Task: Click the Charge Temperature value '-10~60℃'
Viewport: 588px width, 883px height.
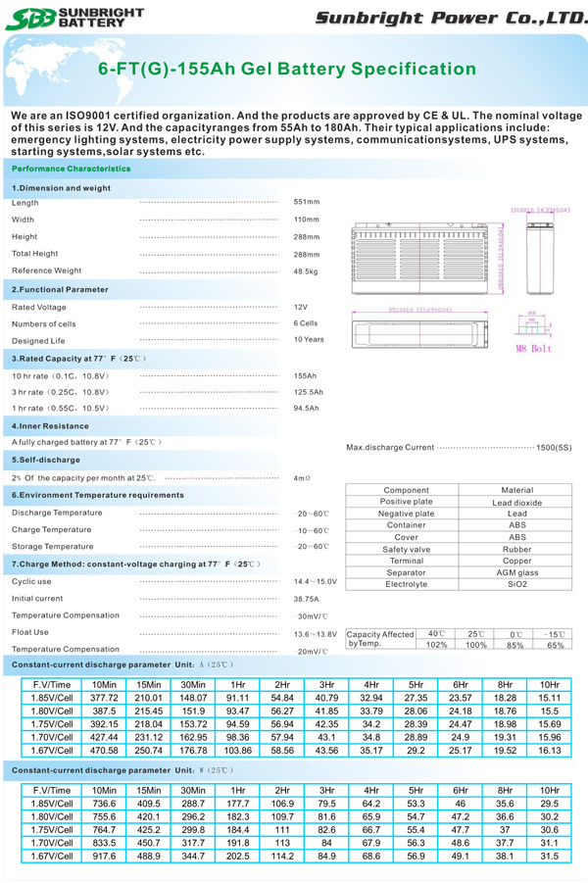Action: click(x=312, y=530)
